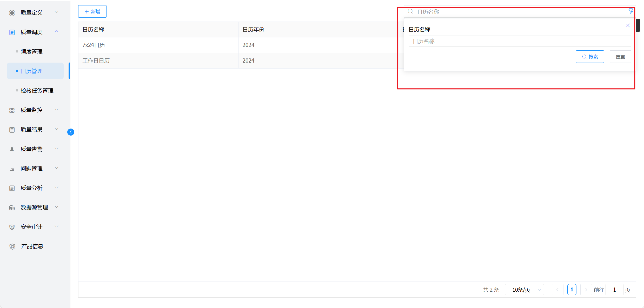644x308 pixels.
Task: Click the blue sidebar collapse arrow
Action: click(71, 132)
